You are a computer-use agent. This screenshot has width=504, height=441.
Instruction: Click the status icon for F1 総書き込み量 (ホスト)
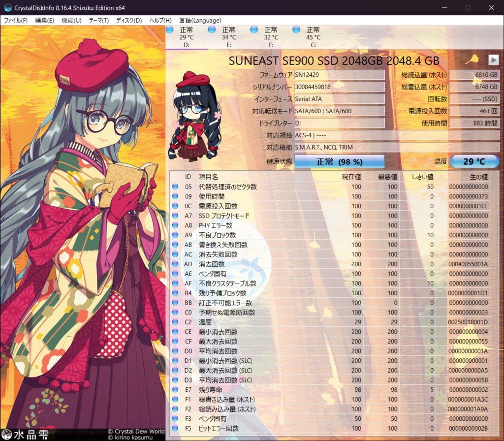click(175, 399)
